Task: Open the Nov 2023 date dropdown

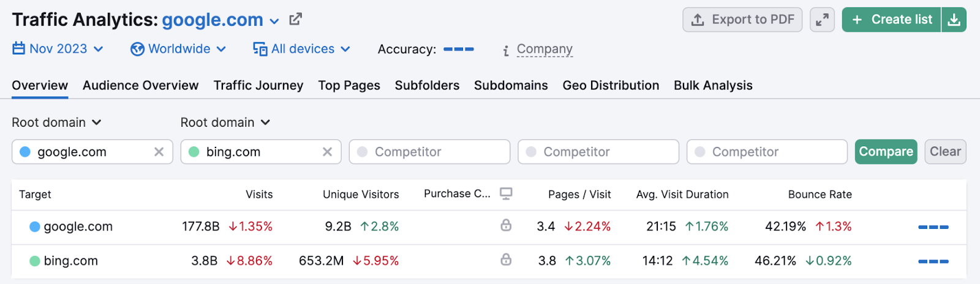Action: (x=58, y=49)
